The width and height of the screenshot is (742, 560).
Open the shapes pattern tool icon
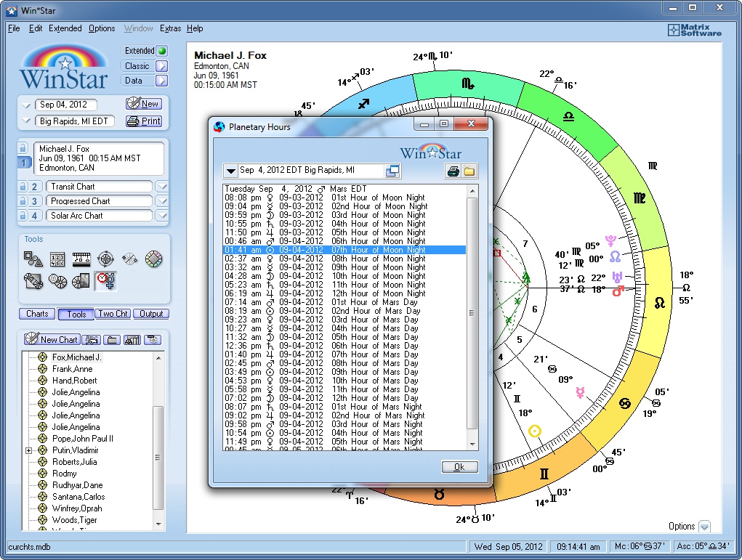[33, 259]
